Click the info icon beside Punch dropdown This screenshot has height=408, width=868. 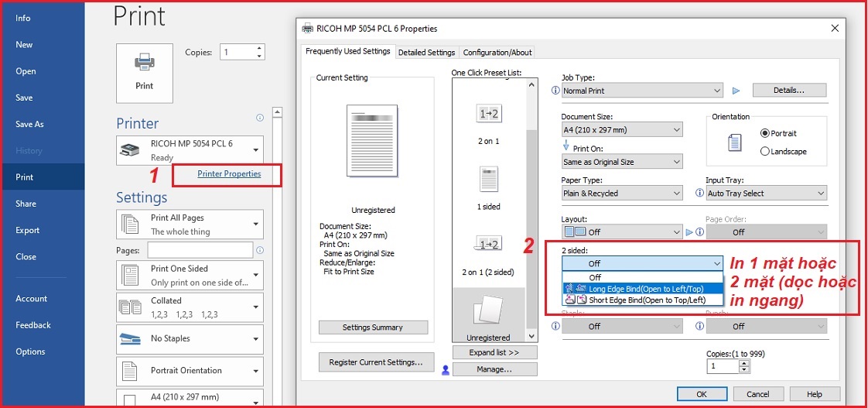(x=699, y=327)
